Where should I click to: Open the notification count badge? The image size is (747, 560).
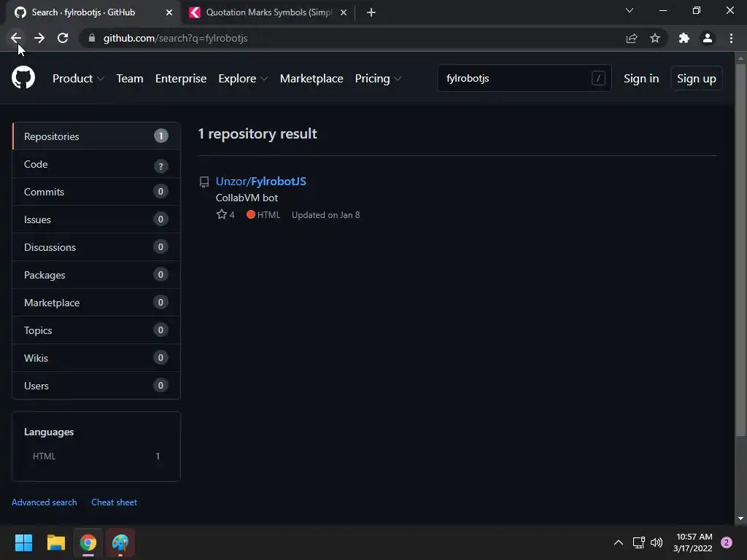(727, 542)
